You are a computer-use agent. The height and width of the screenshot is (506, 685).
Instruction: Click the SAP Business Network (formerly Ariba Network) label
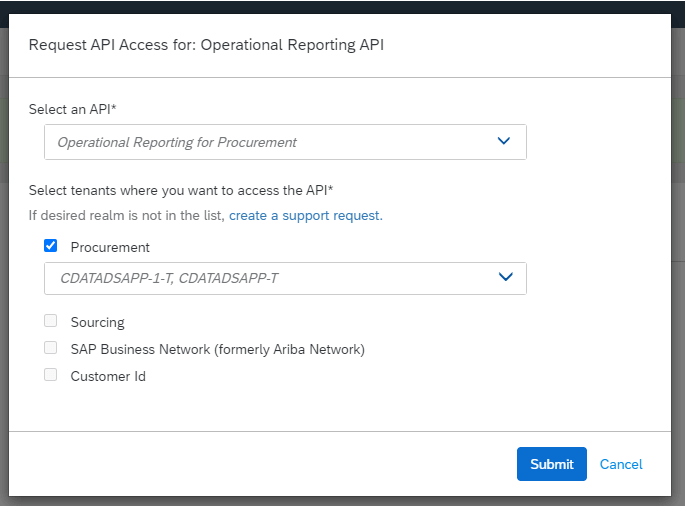[218, 350]
